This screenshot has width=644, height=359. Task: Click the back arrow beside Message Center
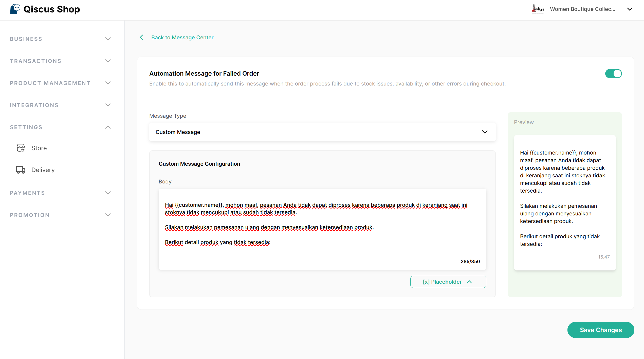(x=141, y=38)
